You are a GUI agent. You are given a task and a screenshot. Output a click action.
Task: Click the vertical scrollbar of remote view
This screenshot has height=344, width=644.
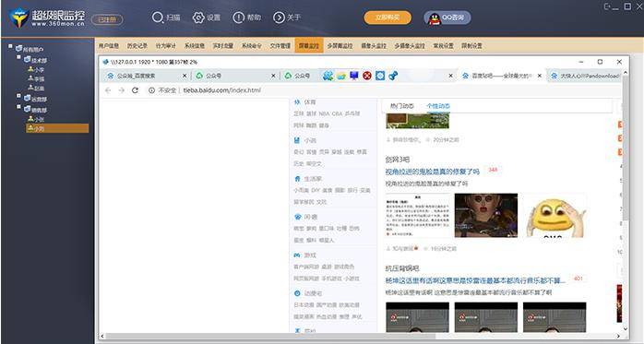pos(626,148)
